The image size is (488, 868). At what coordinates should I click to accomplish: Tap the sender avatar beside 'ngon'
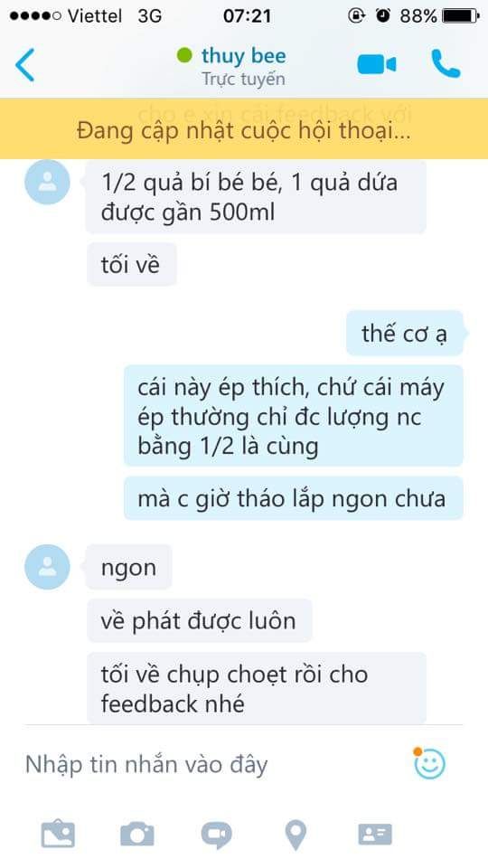48,567
